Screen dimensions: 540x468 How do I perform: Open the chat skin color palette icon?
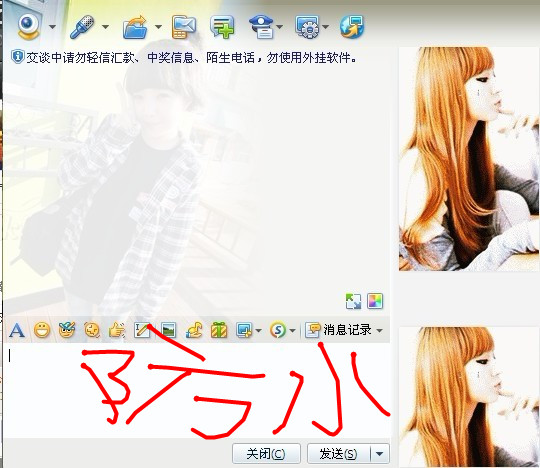coord(375,301)
